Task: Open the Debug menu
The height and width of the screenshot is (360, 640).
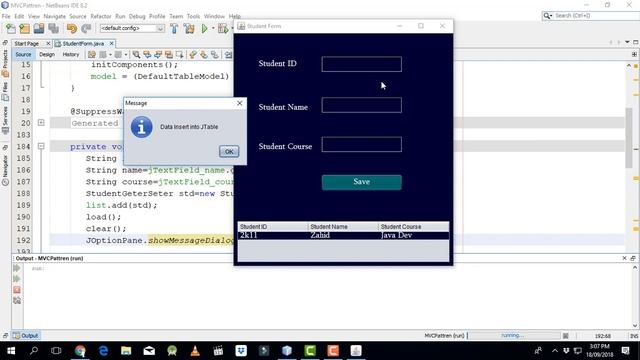Action: tap(137, 16)
